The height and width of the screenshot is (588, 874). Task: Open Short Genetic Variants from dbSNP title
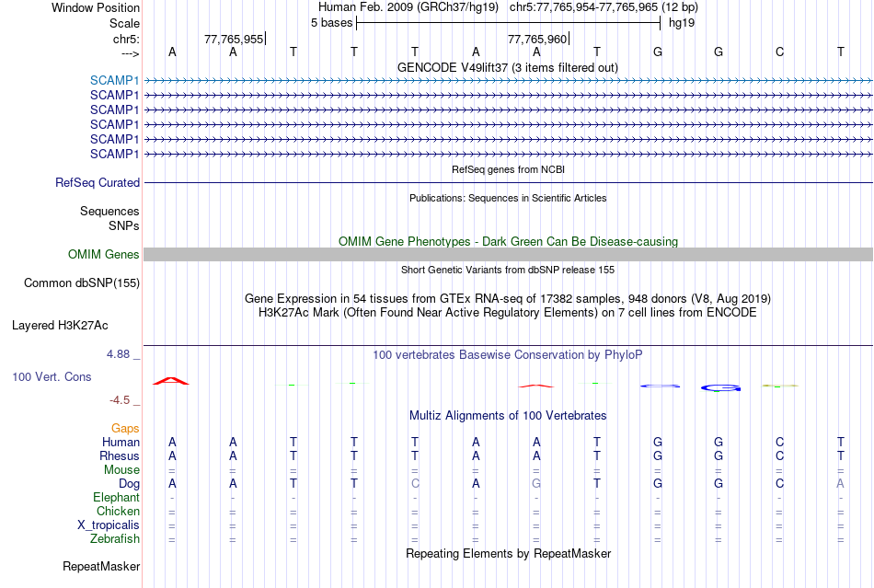tap(508, 270)
